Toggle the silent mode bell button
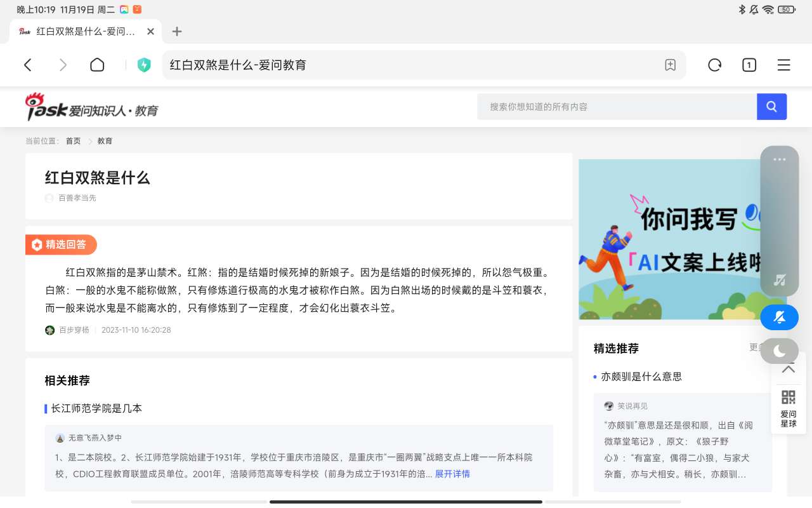The height and width of the screenshot is (508, 812). pyautogui.click(x=779, y=317)
